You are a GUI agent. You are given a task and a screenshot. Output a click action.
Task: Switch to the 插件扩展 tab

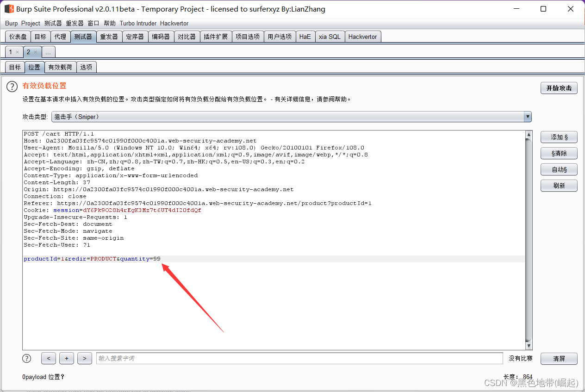coord(216,37)
